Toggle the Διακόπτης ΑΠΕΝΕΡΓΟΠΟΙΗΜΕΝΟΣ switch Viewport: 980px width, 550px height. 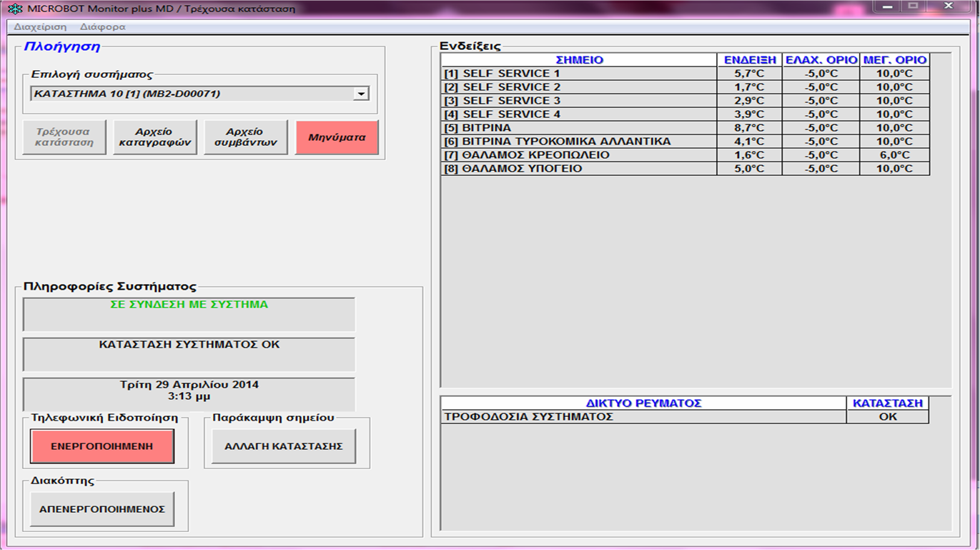pyautogui.click(x=101, y=509)
